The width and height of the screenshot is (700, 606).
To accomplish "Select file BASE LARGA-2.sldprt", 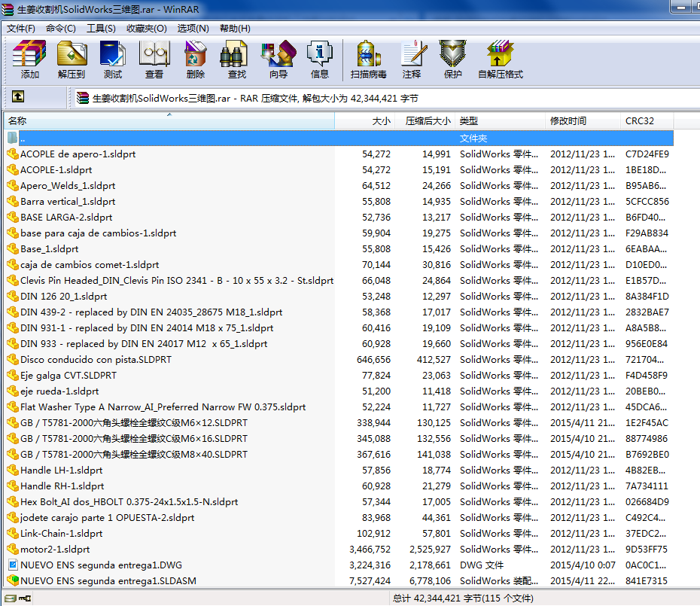I will tap(66, 217).
